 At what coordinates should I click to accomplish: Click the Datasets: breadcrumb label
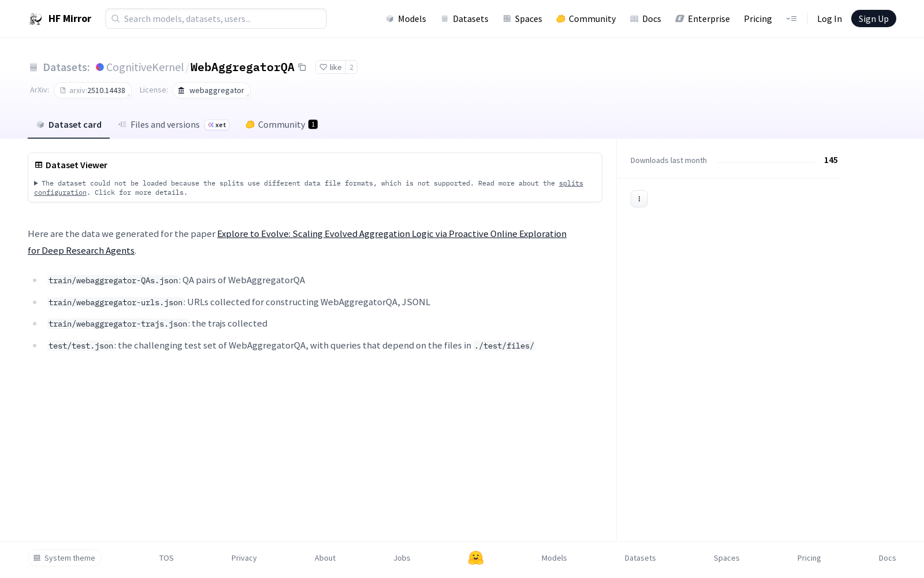(x=66, y=67)
